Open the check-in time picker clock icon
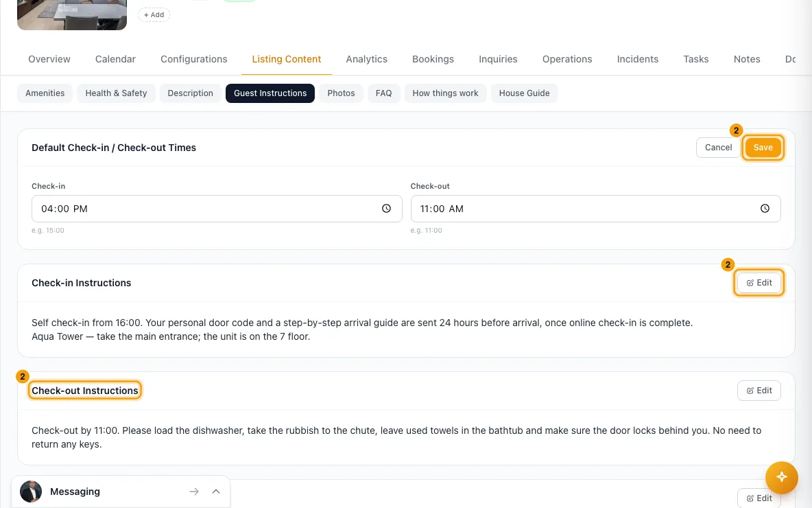The width and height of the screenshot is (812, 508). 386,209
